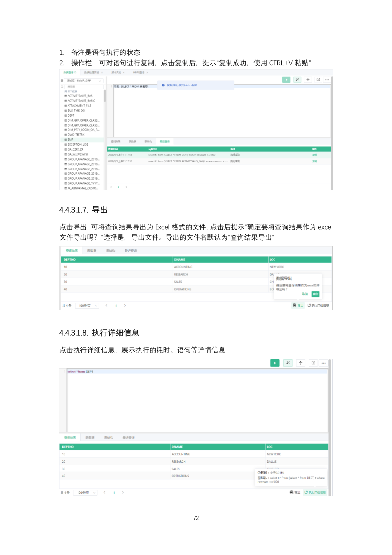Screen dimensions: 392x555
Task: Click the green run button above the select * from DEPT editor
Action: [x=274, y=363]
